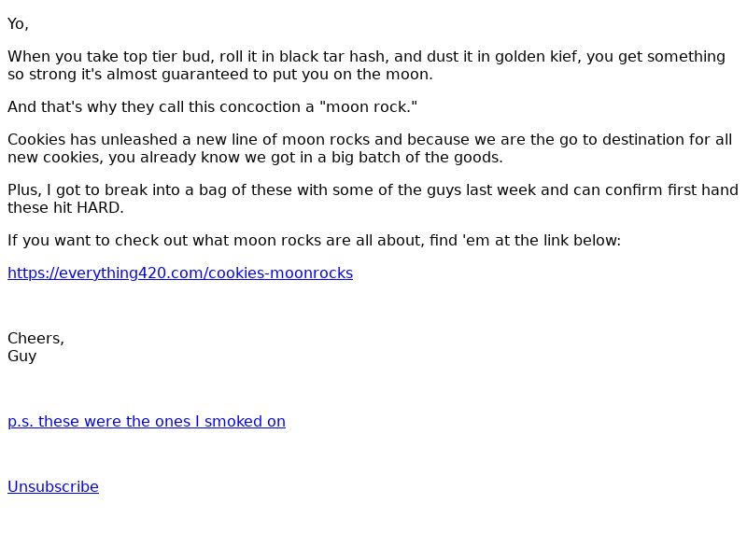Click the "Cheers," sign-off text
Screen dimensions: 747x560
36,339
